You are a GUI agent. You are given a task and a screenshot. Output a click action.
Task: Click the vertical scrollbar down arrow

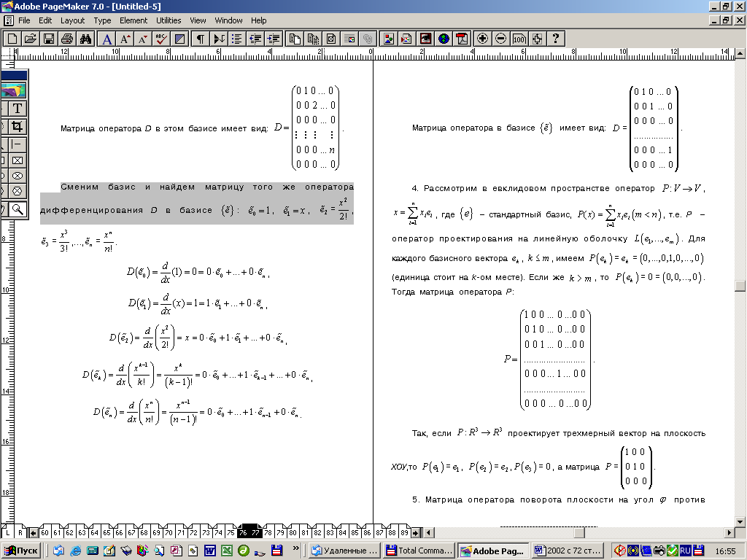tap(740, 522)
